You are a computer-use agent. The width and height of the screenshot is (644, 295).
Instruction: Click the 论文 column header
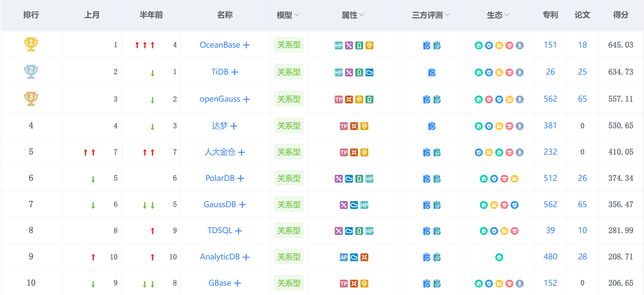582,15
